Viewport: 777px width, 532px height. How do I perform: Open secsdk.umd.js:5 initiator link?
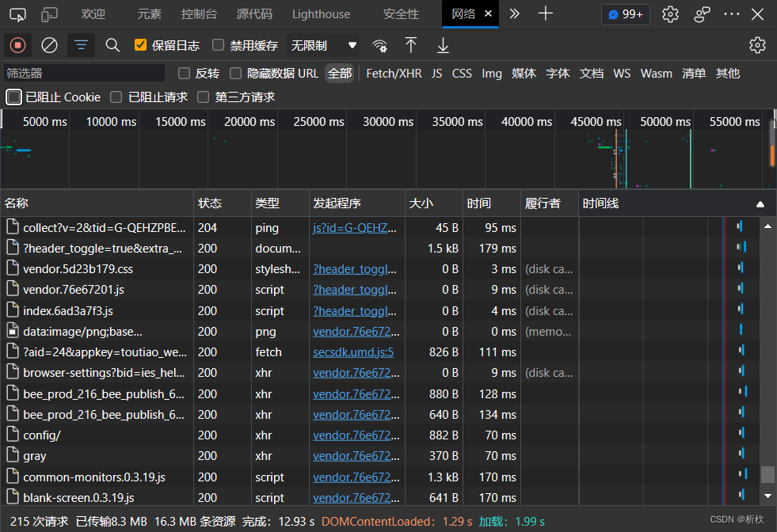tap(352, 352)
